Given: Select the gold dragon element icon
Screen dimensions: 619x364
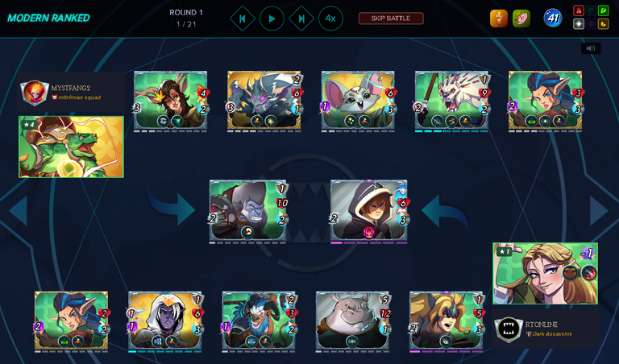Looking at the screenshot, I should coord(603,24).
